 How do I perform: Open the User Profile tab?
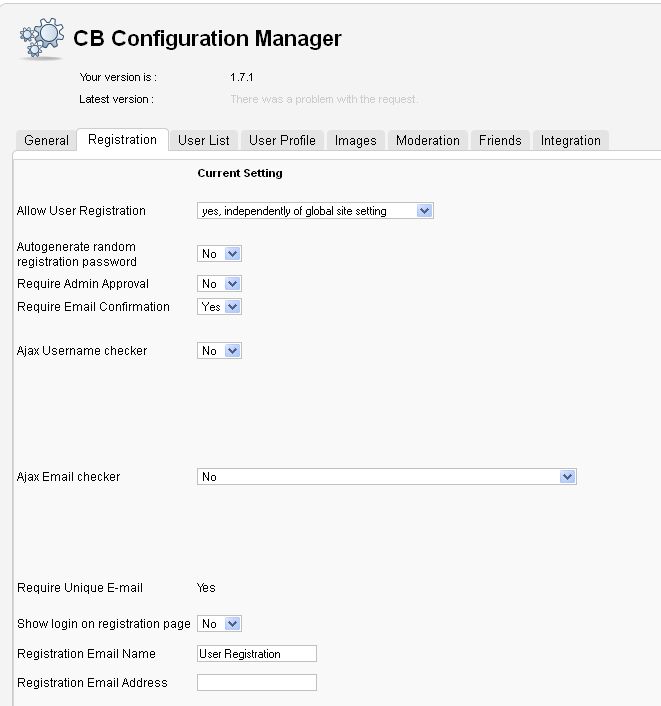[282, 140]
